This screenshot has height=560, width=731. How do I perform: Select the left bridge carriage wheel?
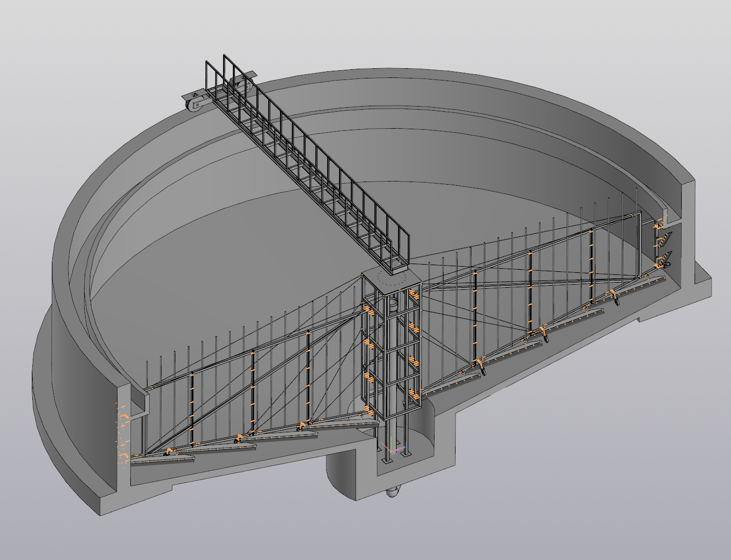coord(194,105)
